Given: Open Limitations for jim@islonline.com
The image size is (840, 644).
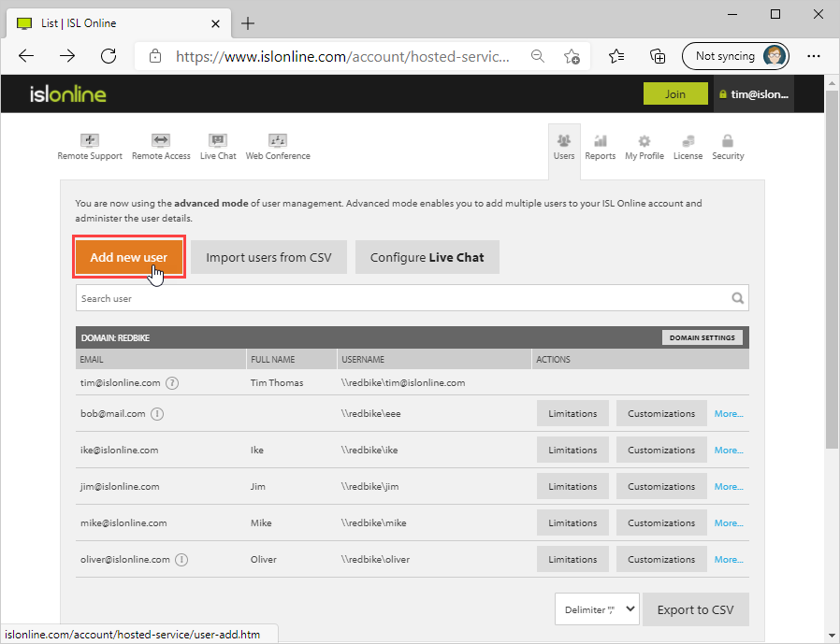Looking at the screenshot, I should coord(572,486).
